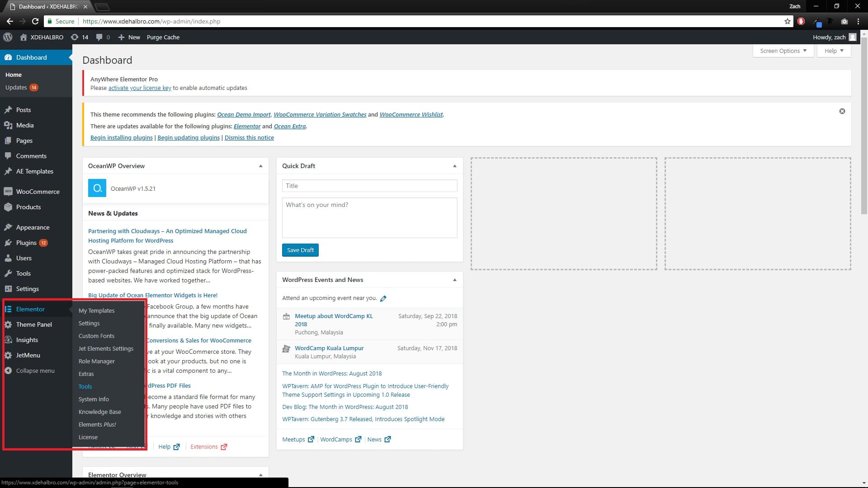Viewport: 868px width, 488px height.
Task: Click the Insights sidebar icon
Action: [8, 340]
